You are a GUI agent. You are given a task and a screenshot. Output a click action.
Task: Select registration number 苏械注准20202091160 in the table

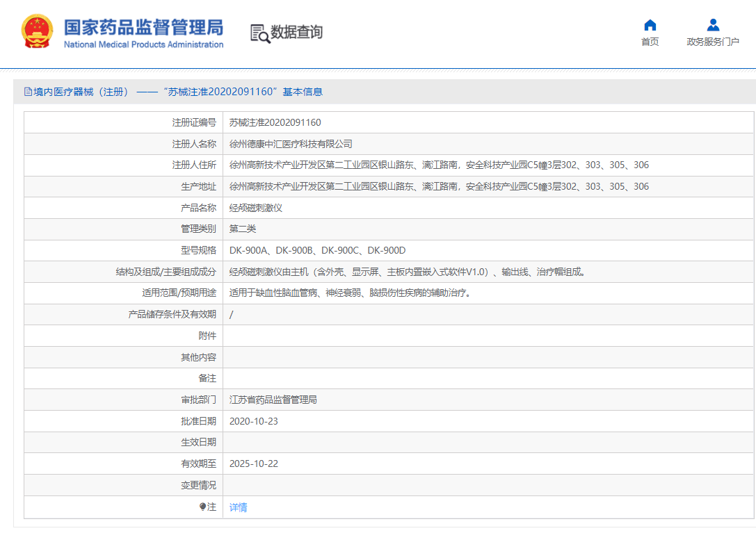pyautogui.click(x=275, y=122)
